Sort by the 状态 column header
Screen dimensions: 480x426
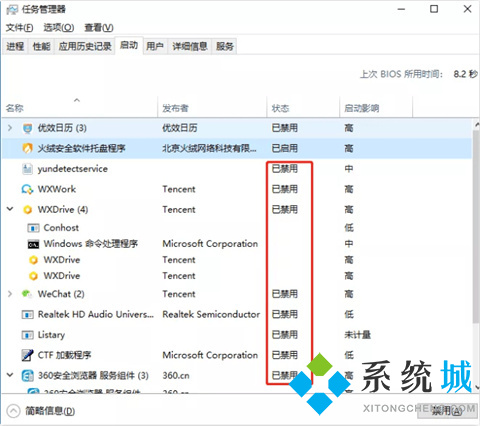pos(303,107)
